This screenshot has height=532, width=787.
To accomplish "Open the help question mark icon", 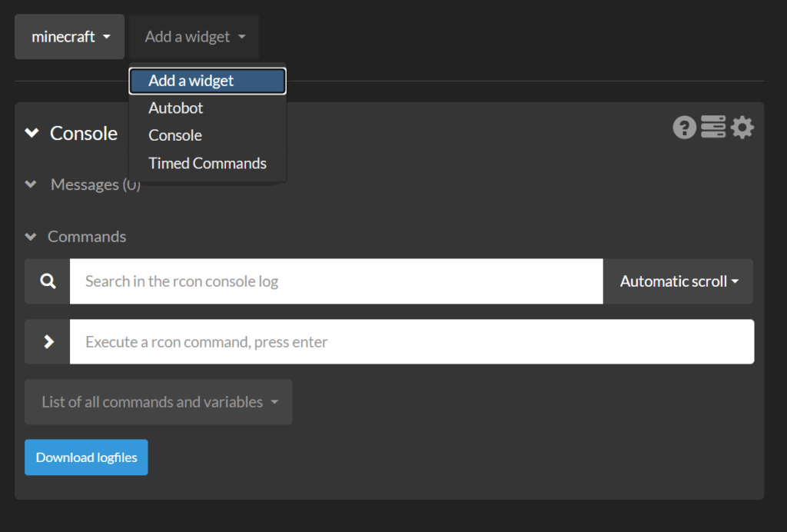I will [684, 127].
